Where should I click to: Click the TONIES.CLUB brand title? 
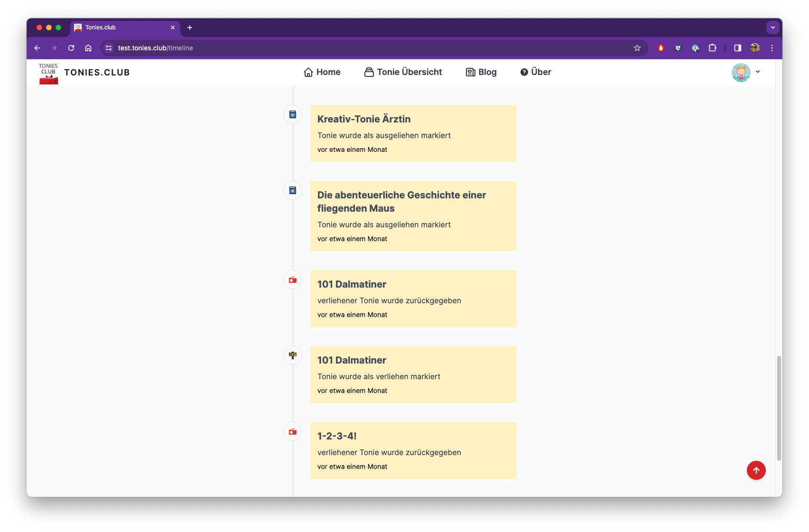pyautogui.click(x=97, y=73)
